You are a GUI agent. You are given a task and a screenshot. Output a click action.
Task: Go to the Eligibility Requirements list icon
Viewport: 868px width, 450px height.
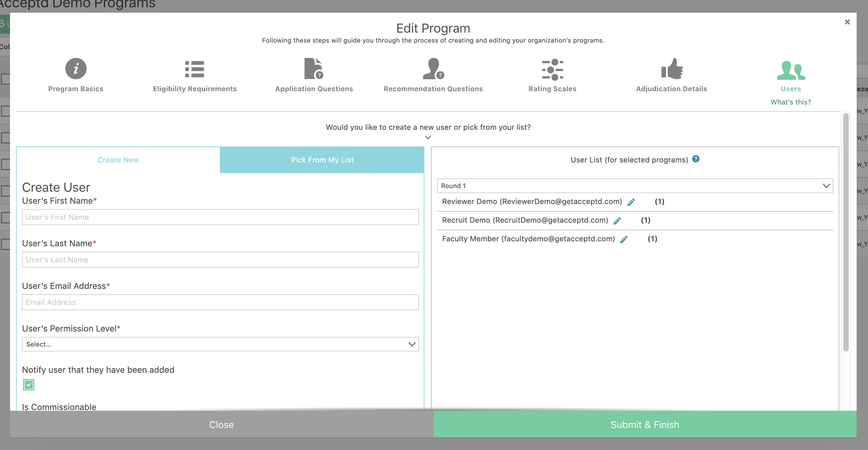point(195,69)
